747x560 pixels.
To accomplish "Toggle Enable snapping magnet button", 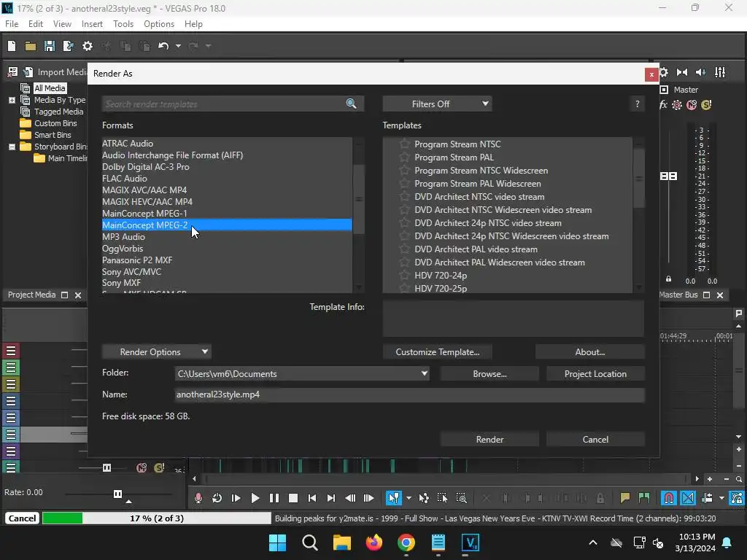I will click(669, 498).
